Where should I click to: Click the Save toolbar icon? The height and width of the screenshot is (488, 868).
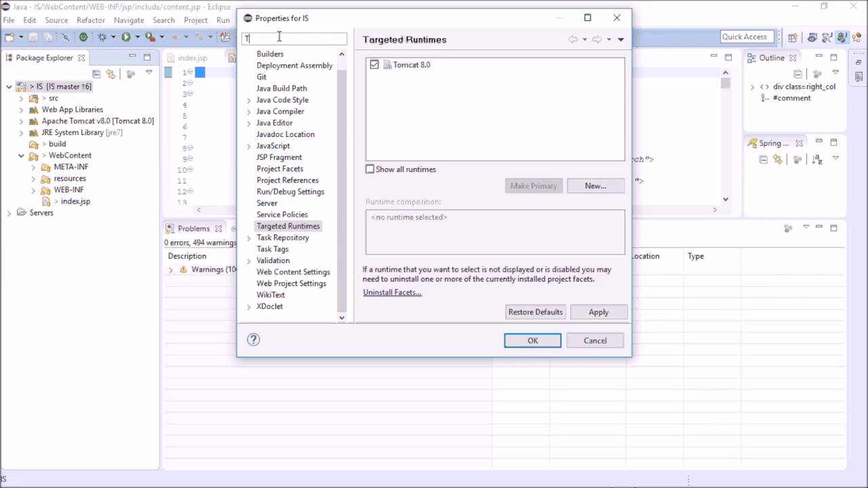(33, 37)
